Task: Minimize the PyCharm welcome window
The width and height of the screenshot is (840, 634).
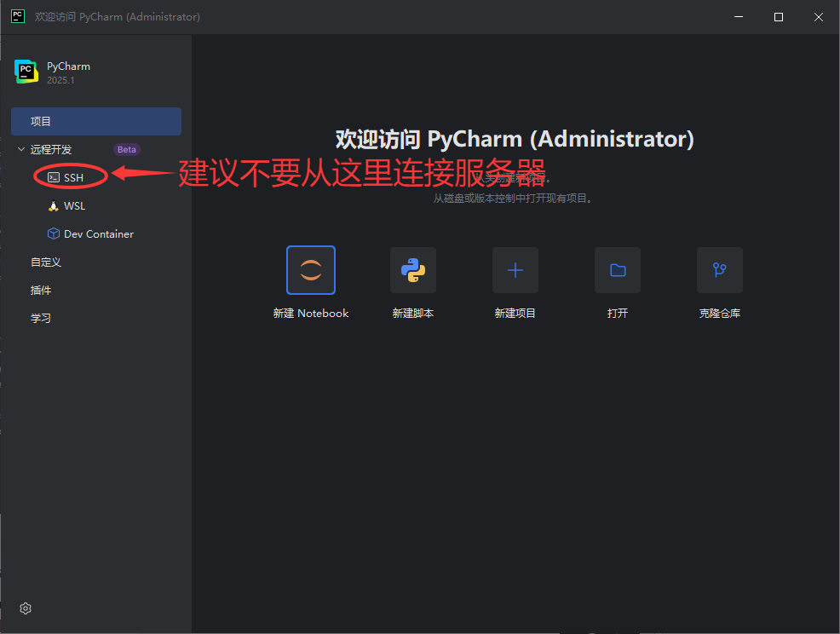Action: tap(739, 16)
